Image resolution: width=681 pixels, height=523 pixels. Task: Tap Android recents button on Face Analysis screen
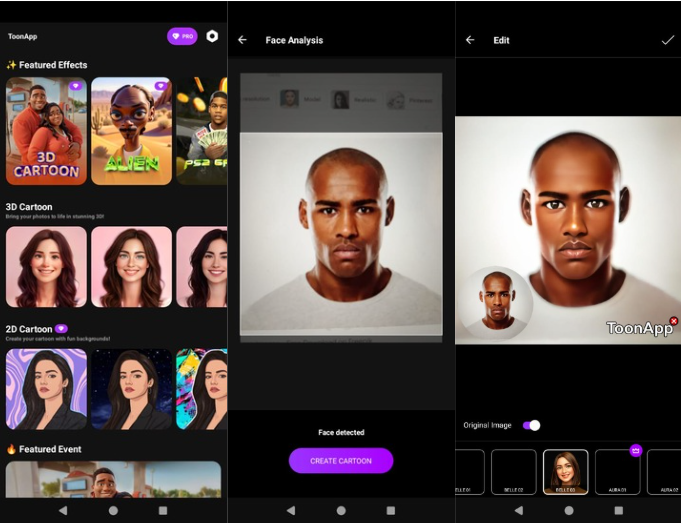(x=391, y=510)
